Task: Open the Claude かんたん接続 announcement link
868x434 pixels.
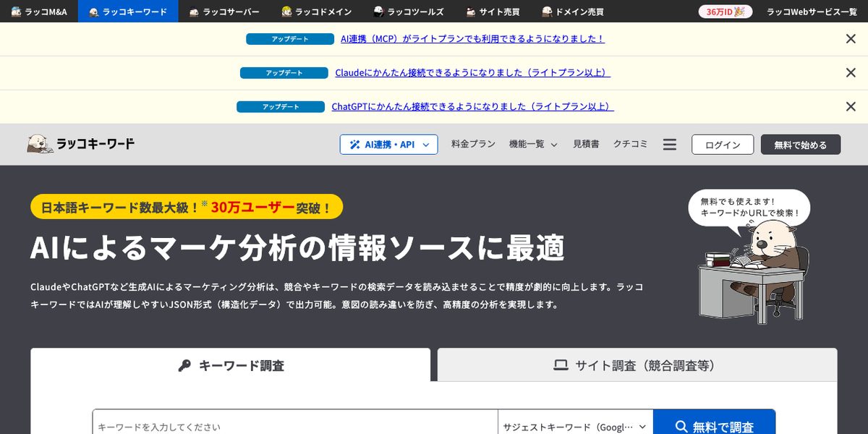Action: click(472, 73)
